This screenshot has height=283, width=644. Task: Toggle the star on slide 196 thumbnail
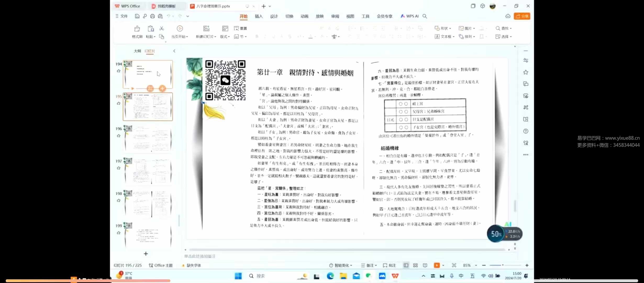tap(118, 136)
